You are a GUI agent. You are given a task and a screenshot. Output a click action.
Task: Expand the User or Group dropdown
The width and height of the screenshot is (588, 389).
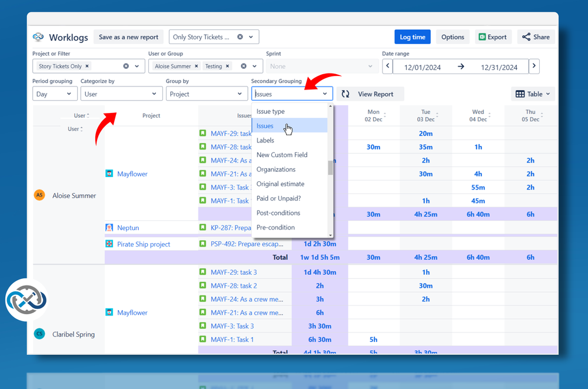[x=255, y=66]
